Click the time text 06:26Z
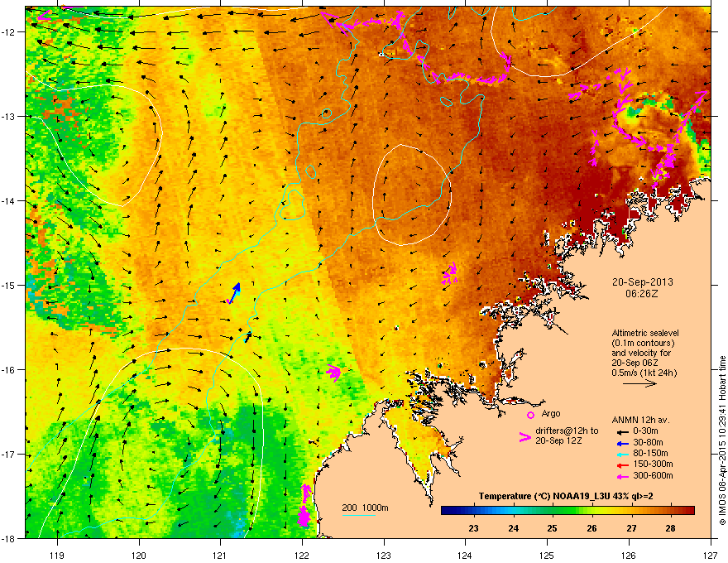The image size is (728, 563). 642,294
